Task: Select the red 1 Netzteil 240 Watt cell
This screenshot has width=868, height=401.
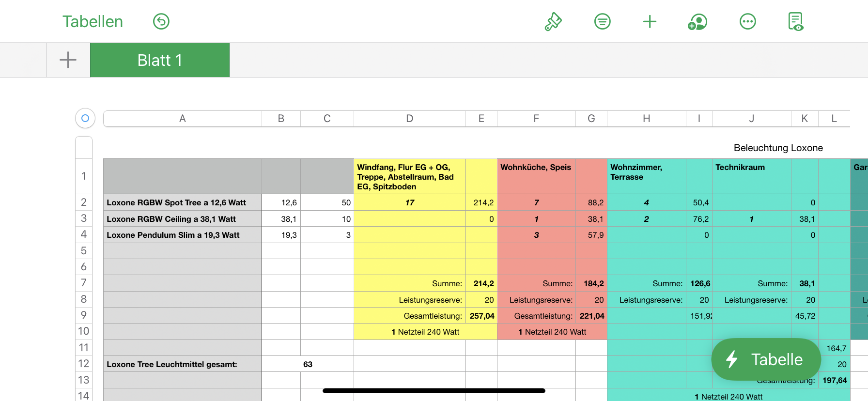Action: (x=552, y=332)
